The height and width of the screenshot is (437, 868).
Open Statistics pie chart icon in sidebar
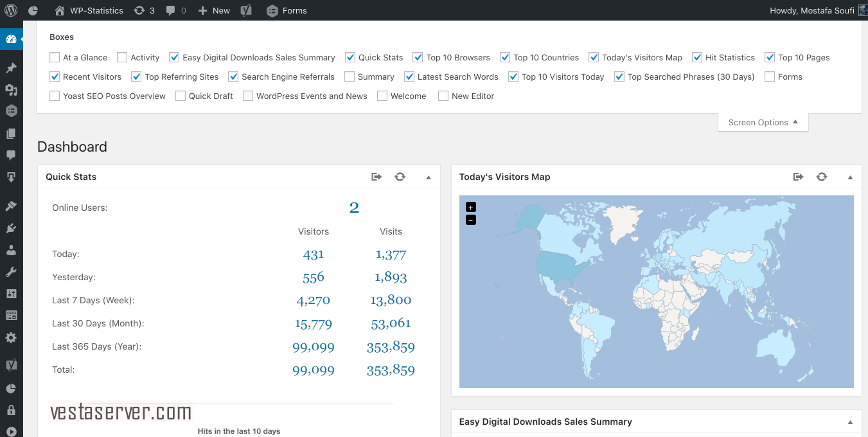pyautogui.click(x=11, y=388)
